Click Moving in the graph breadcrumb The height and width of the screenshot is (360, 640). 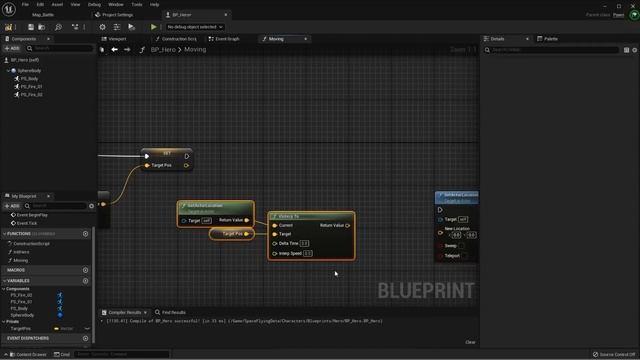(x=195, y=49)
